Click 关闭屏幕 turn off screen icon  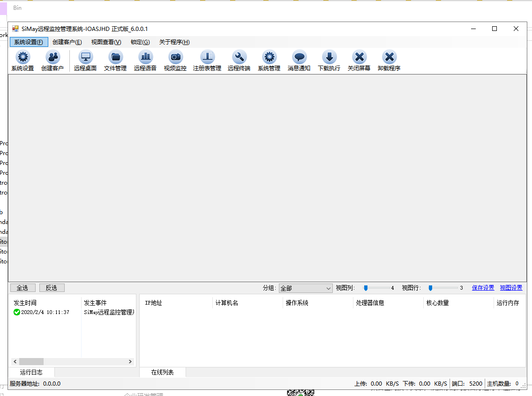(359, 61)
